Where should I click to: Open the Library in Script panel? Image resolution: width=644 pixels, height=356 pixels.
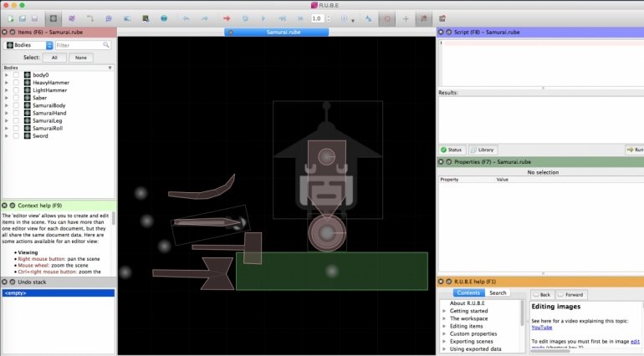[483, 150]
